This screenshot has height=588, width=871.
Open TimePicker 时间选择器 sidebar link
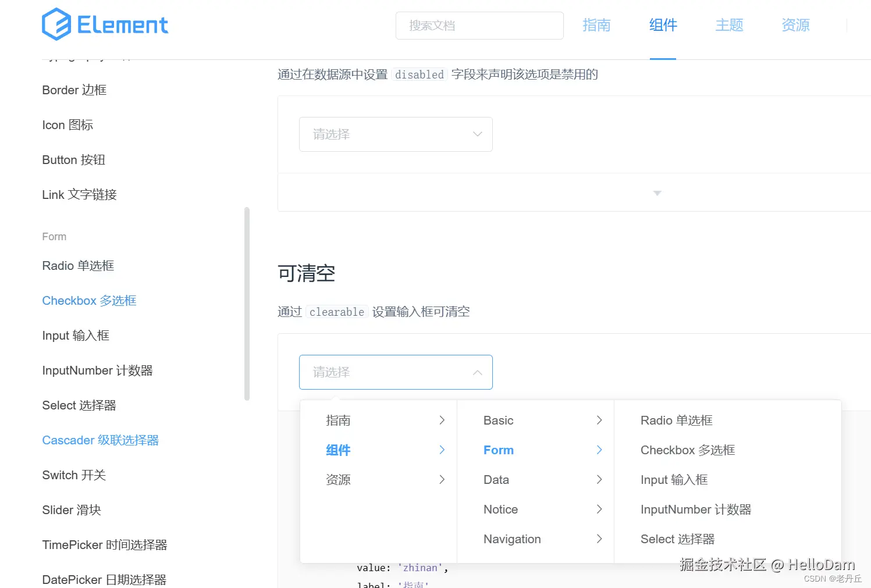click(x=105, y=545)
